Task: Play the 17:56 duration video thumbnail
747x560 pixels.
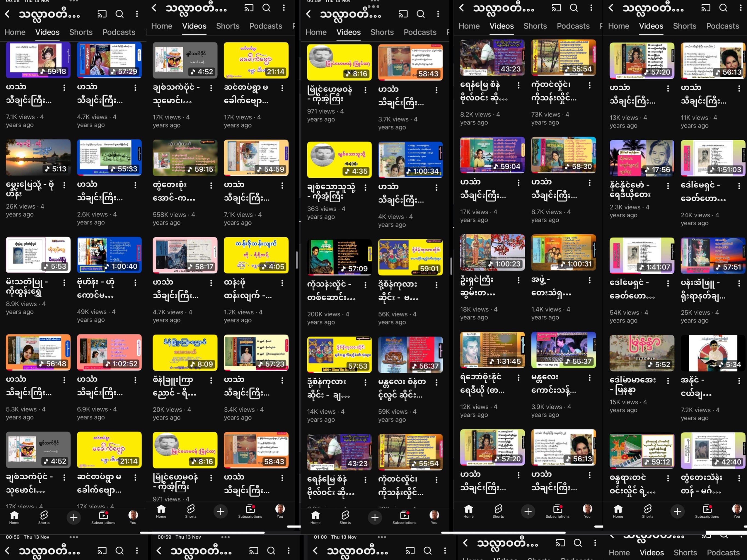Action: click(642, 158)
